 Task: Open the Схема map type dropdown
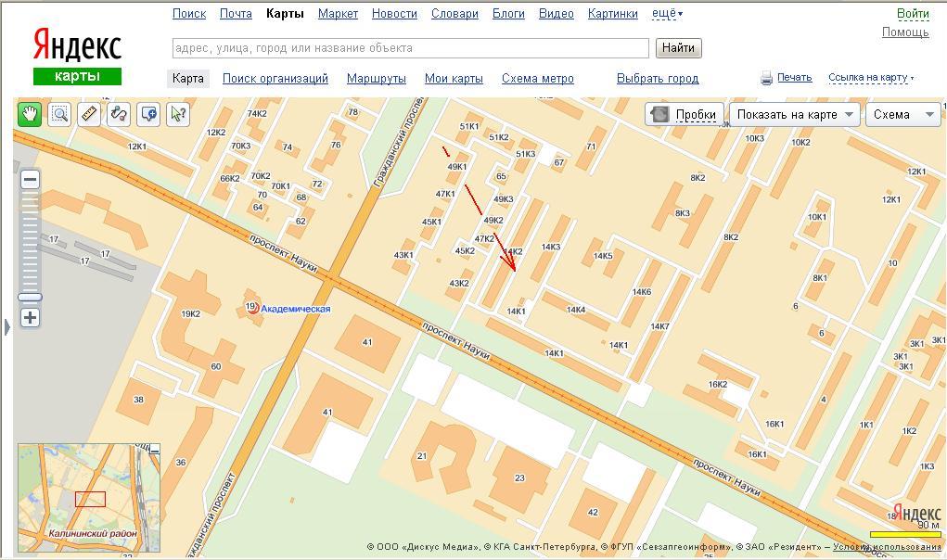pos(903,114)
